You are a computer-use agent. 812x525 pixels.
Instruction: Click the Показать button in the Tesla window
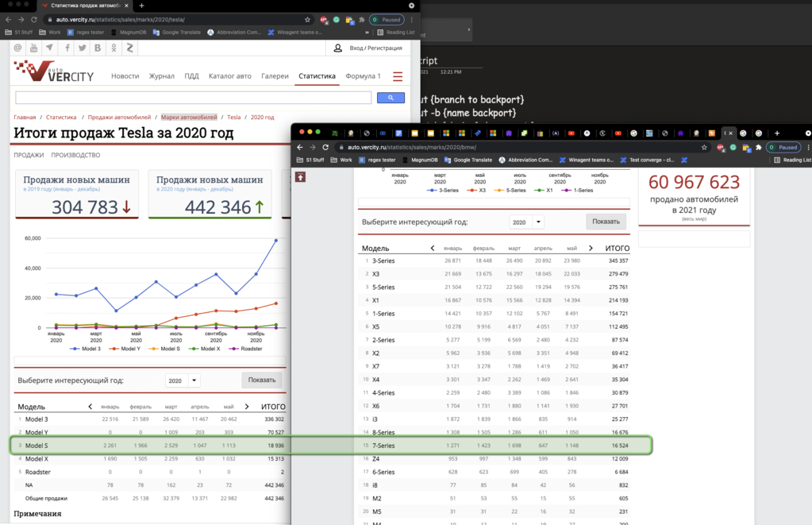click(261, 380)
